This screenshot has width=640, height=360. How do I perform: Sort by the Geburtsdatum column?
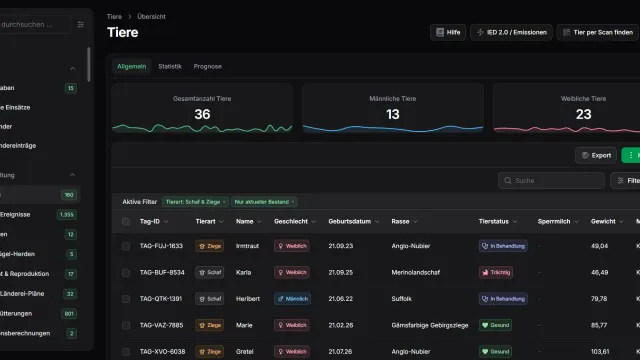tap(353, 222)
